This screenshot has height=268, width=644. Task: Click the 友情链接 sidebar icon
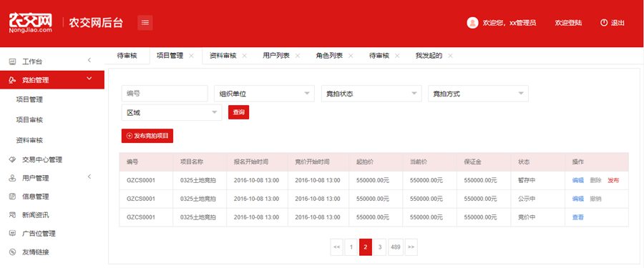coord(12,252)
